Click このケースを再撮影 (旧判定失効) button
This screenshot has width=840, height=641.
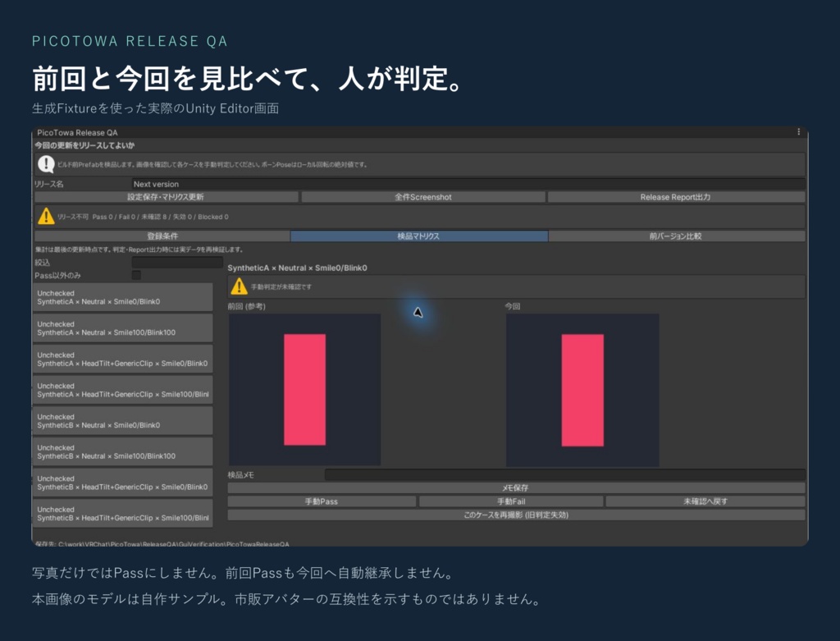(x=516, y=515)
